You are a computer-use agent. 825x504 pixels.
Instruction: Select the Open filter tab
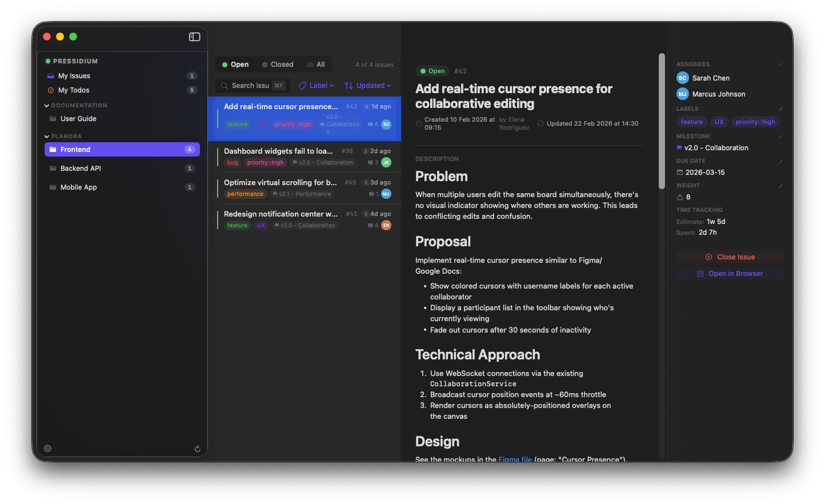[x=234, y=64]
